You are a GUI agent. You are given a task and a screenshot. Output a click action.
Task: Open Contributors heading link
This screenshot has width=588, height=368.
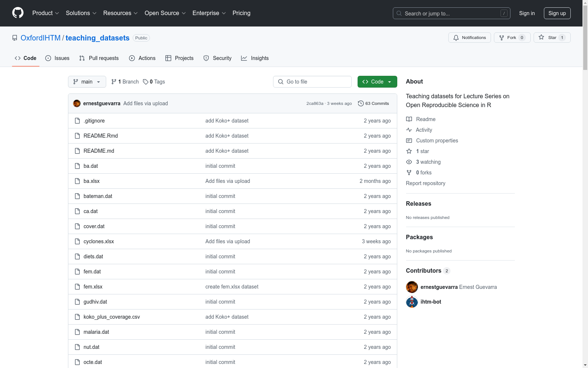tap(428, 270)
